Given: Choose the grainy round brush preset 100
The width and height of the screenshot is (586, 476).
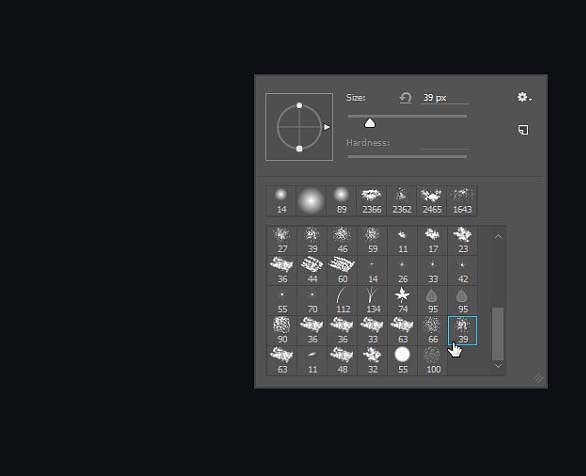Looking at the screenshot, I should 433,361.
